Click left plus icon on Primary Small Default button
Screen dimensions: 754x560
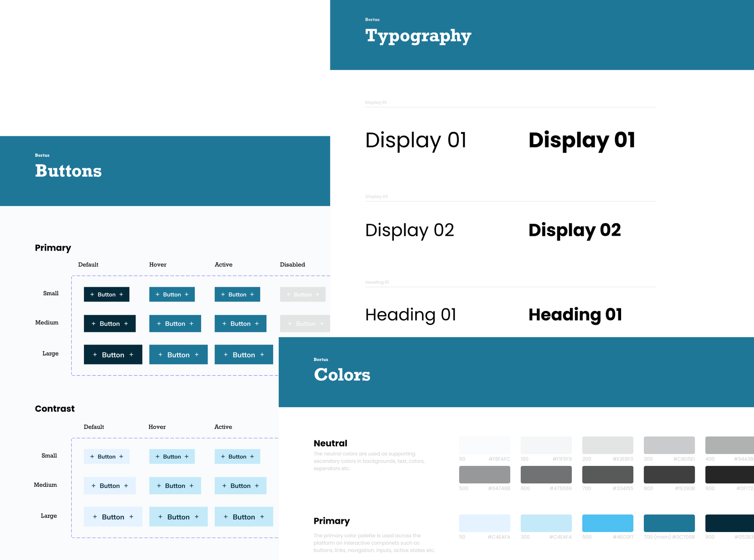click(x=92, y=295)
